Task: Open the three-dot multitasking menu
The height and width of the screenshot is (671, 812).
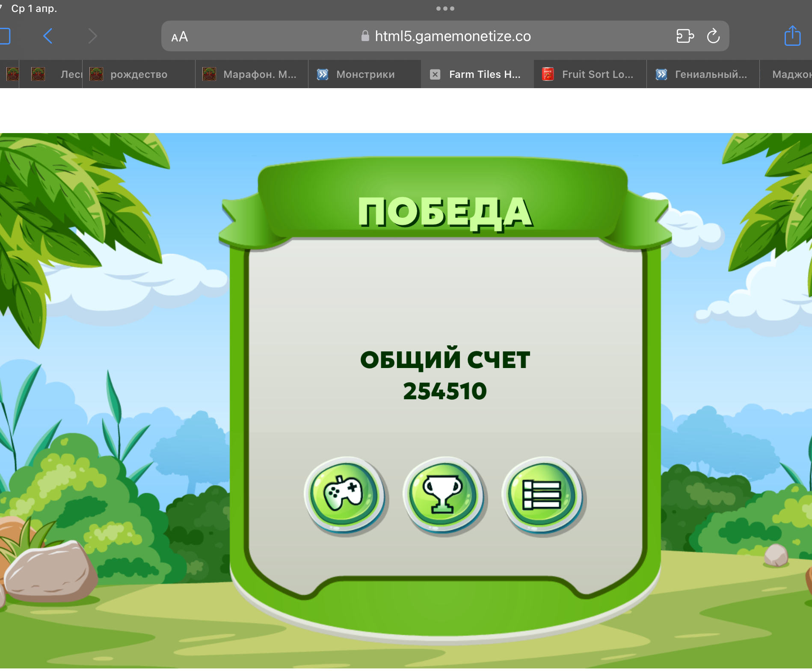Action: click(445, 9)
